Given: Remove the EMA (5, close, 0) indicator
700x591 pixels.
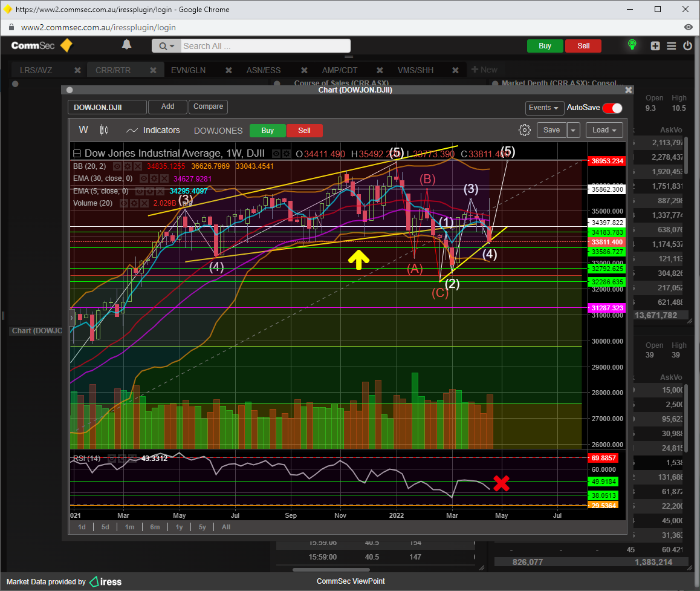Looking at the screenshot, I should [160, 191].
